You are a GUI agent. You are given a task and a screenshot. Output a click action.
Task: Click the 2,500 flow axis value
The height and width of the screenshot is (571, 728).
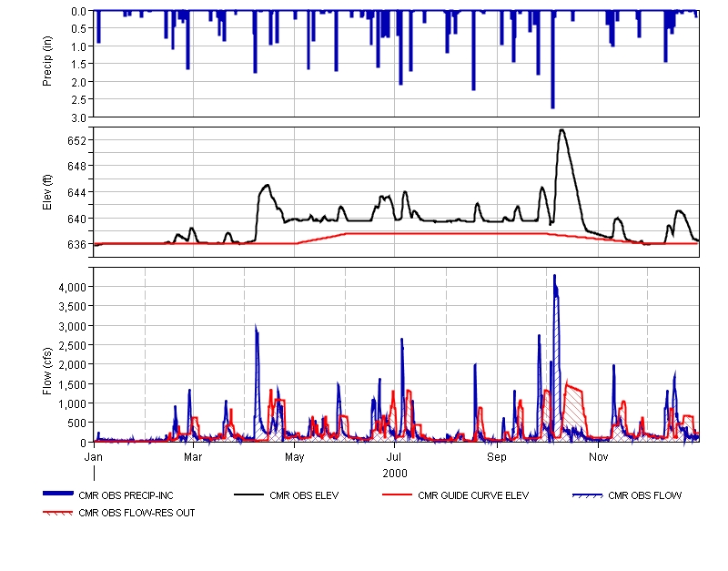tap(73, 346)
